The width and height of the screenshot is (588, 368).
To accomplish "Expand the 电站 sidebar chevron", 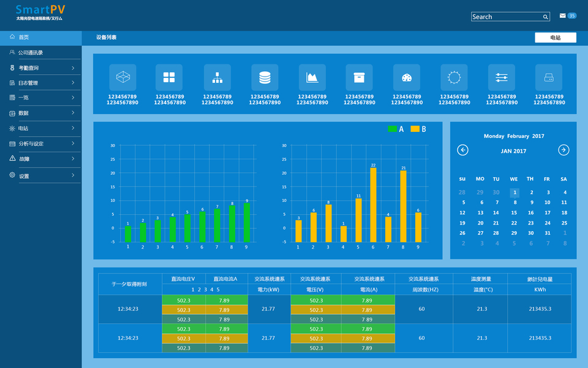I will pos(73,128).
